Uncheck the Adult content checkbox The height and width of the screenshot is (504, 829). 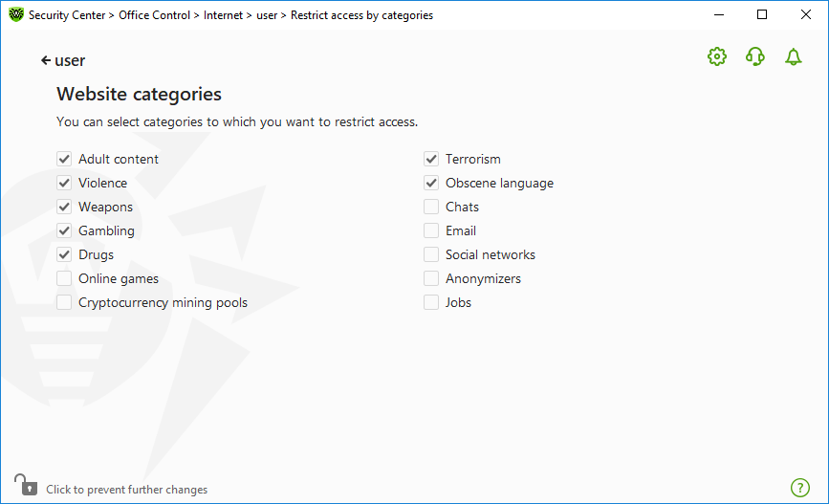click(64, 159)
